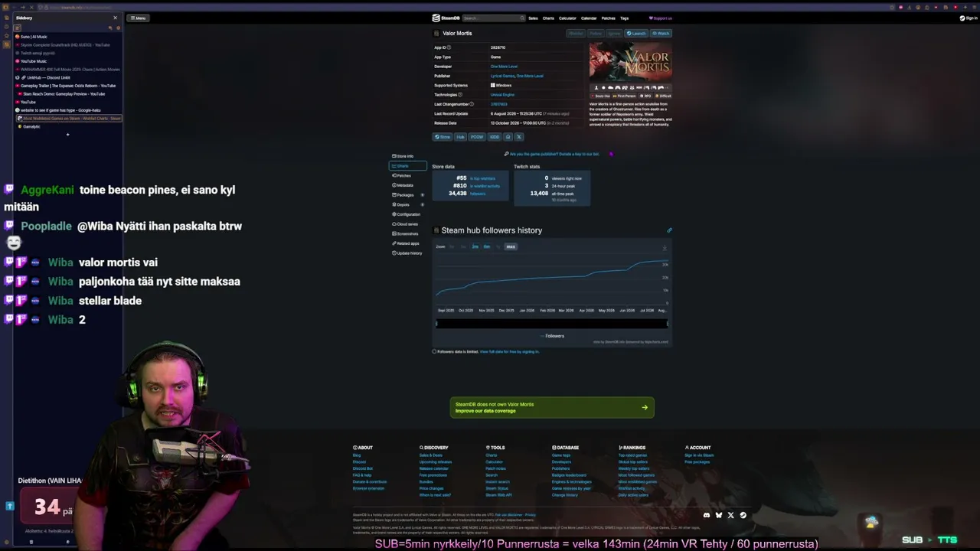Open the Tags menu item
This screenshot has height=551, width=980.
pyautogui.click(x=625, y=18)
